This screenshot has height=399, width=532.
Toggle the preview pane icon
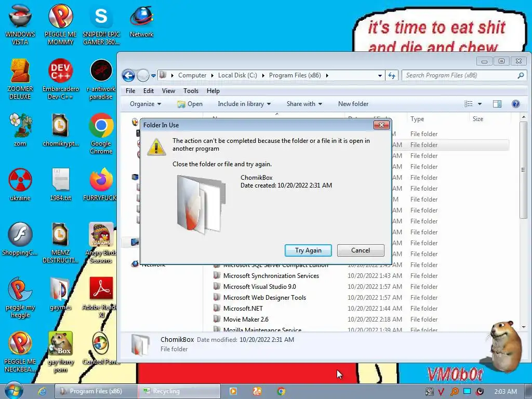(x=497, y=104)
